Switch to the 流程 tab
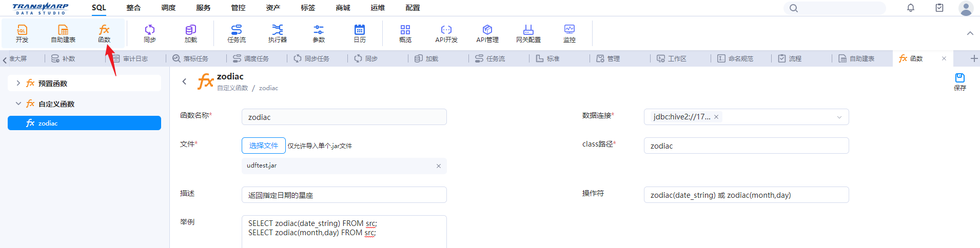The width and height of the screenshot is (980, 248). pos(790,58)
